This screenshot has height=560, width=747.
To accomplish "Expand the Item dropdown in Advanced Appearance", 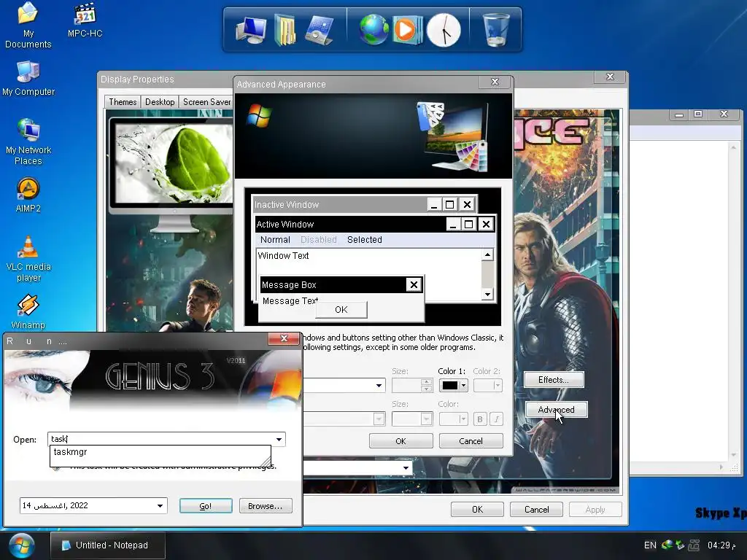I will pyautogui.click(x=379, y=385).
